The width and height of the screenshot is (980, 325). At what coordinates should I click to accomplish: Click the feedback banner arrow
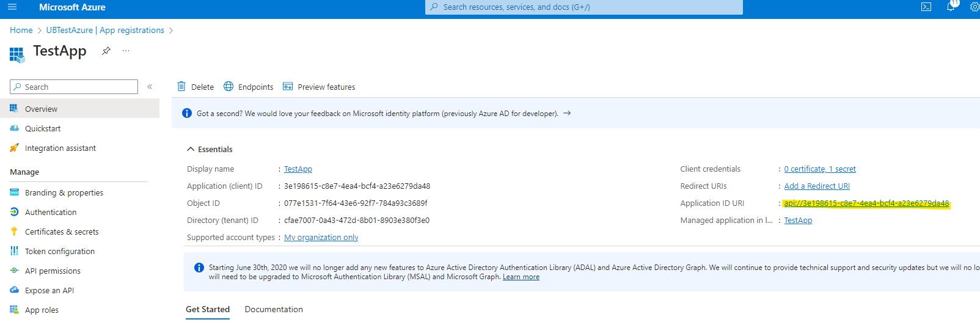(x=567, y=113)
